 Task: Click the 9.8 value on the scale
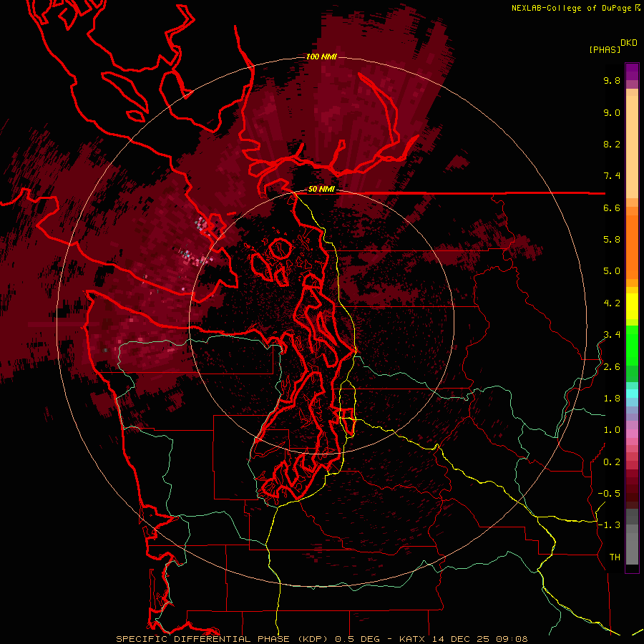pyautogui.click(x=612, y=80)
